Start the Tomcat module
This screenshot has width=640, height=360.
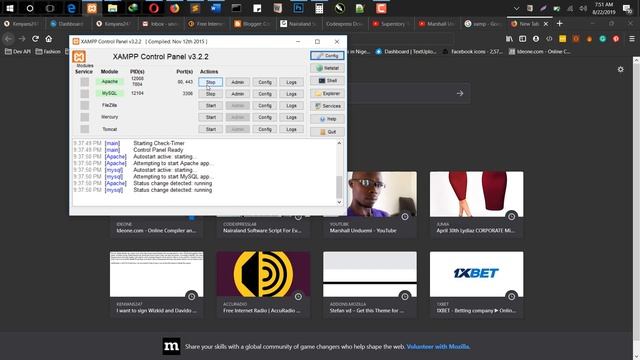211,129
